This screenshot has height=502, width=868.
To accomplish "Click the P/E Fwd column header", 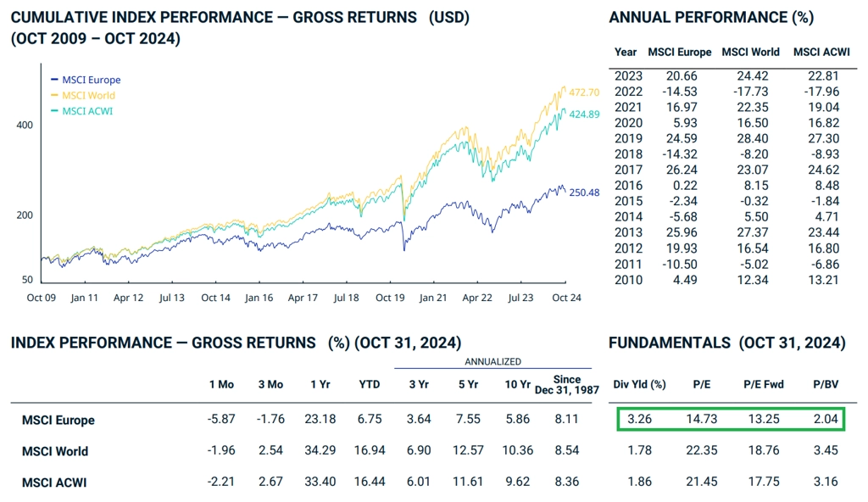I will pos(764,384).
